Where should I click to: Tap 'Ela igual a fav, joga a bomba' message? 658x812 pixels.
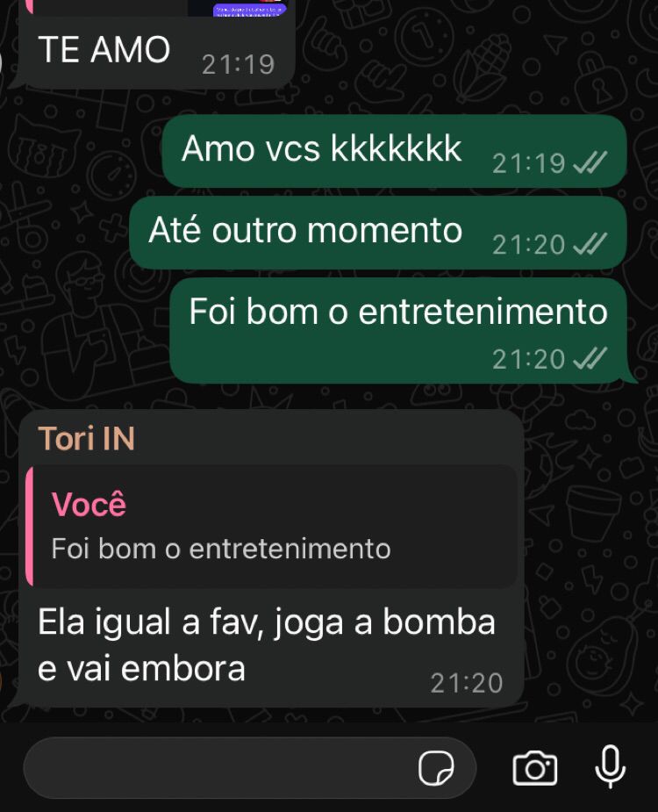[x=266, y=645]
